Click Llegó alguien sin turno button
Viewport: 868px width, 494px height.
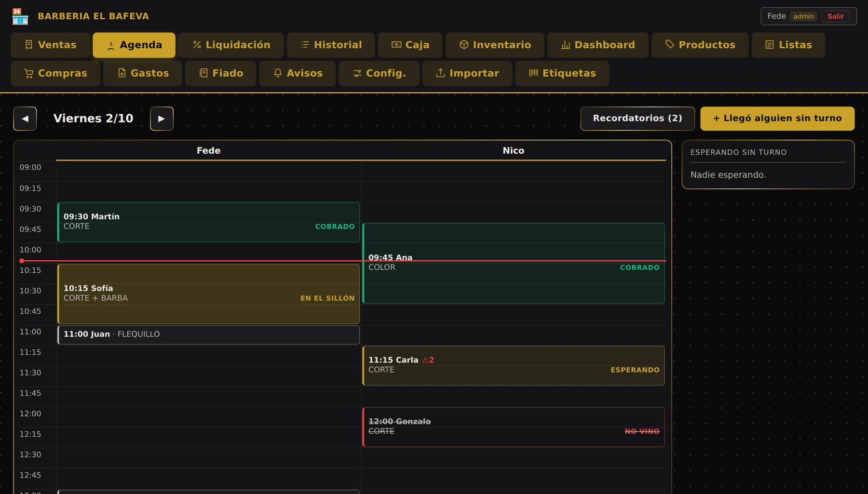(777, 119)
